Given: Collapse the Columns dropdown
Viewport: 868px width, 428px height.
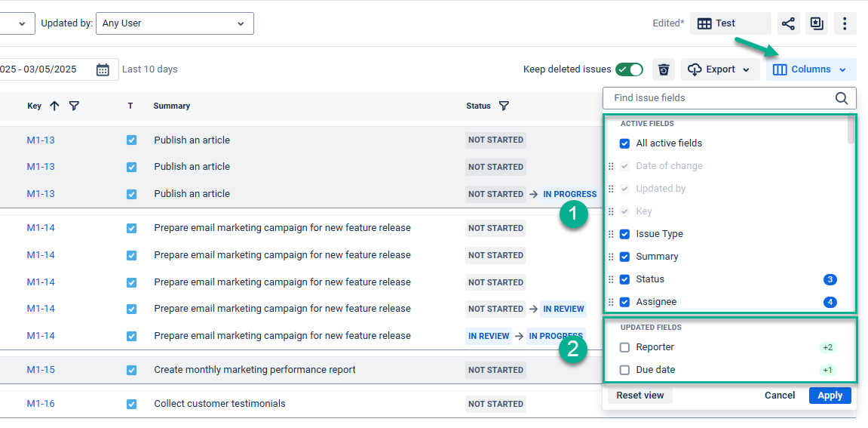Looking at the screenshot, I should (811, 70).
